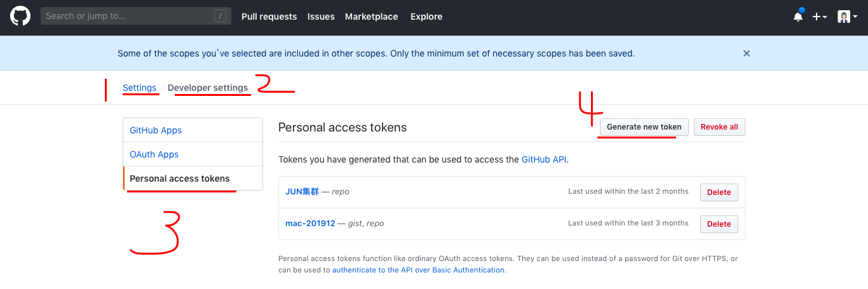Screen dimensions: 868x289
Task: Open the notifications bell
Action: [798, 17]
